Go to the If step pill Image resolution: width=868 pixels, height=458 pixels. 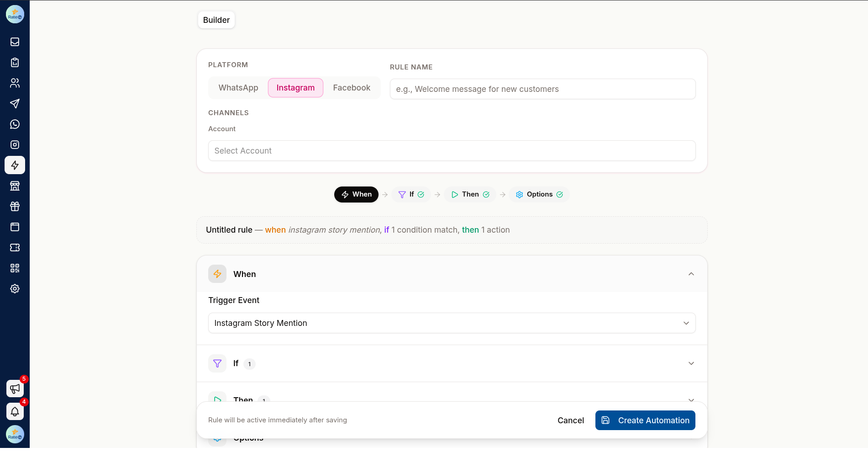coord(411,194)
